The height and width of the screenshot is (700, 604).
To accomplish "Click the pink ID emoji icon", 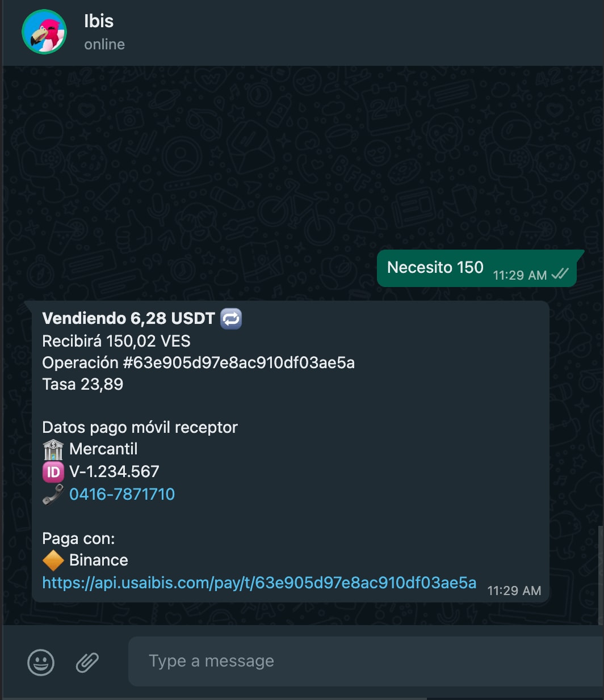I will [x=53, y=471].
